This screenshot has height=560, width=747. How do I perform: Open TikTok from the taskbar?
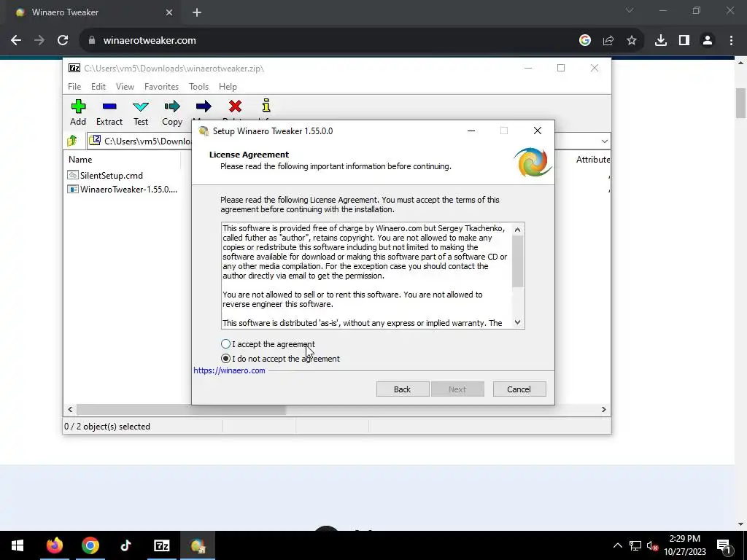[x=125, y=545]
